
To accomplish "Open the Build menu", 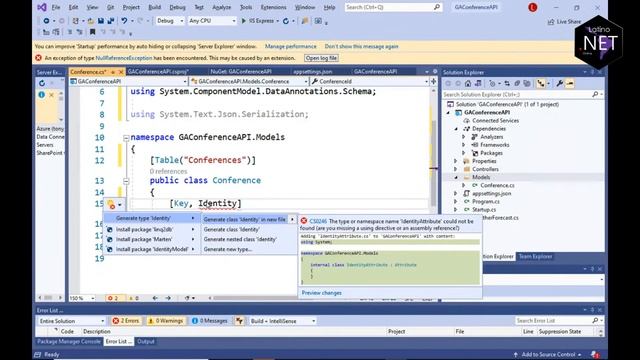I will click(154, 7).
